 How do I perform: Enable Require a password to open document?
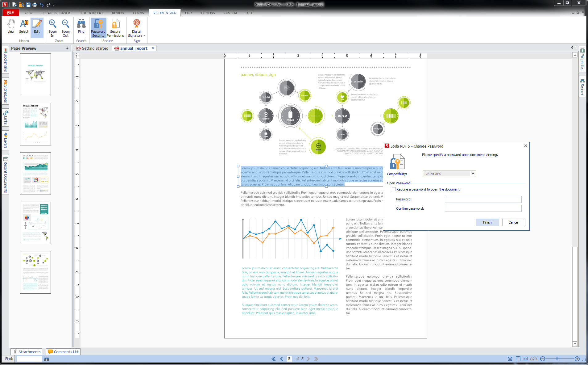[394, 189]
